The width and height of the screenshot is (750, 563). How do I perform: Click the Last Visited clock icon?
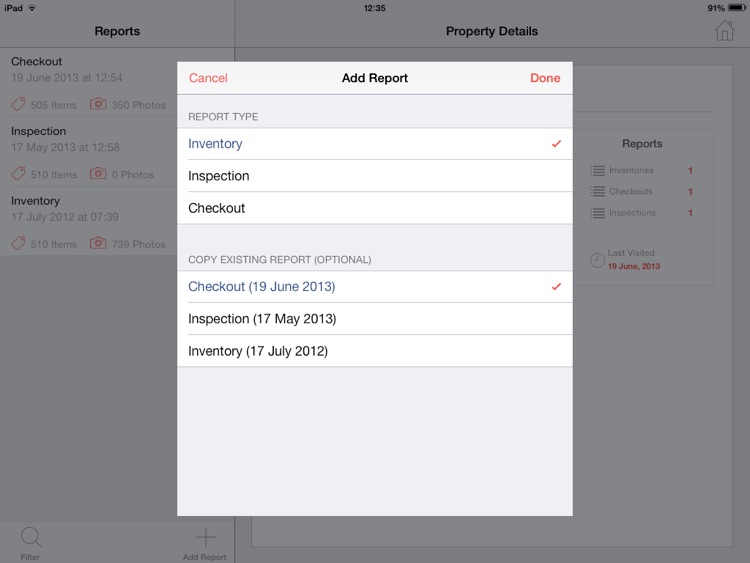597,260
